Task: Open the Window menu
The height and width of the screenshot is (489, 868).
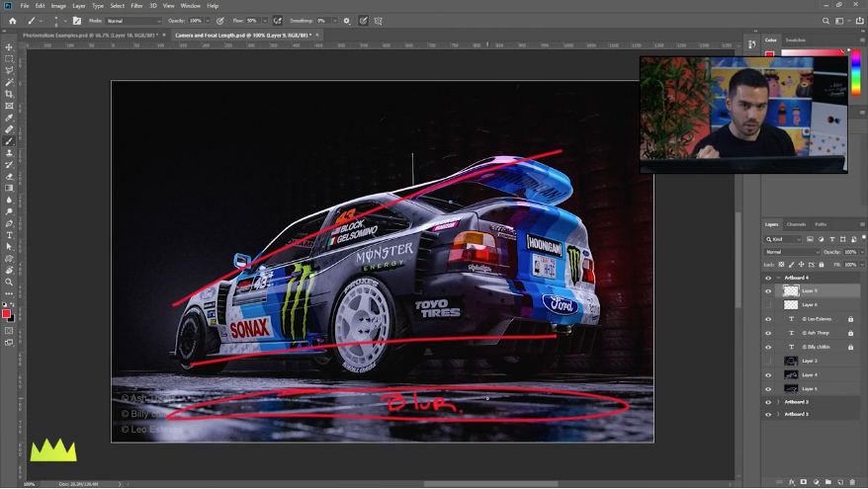Action: (191, 6)
